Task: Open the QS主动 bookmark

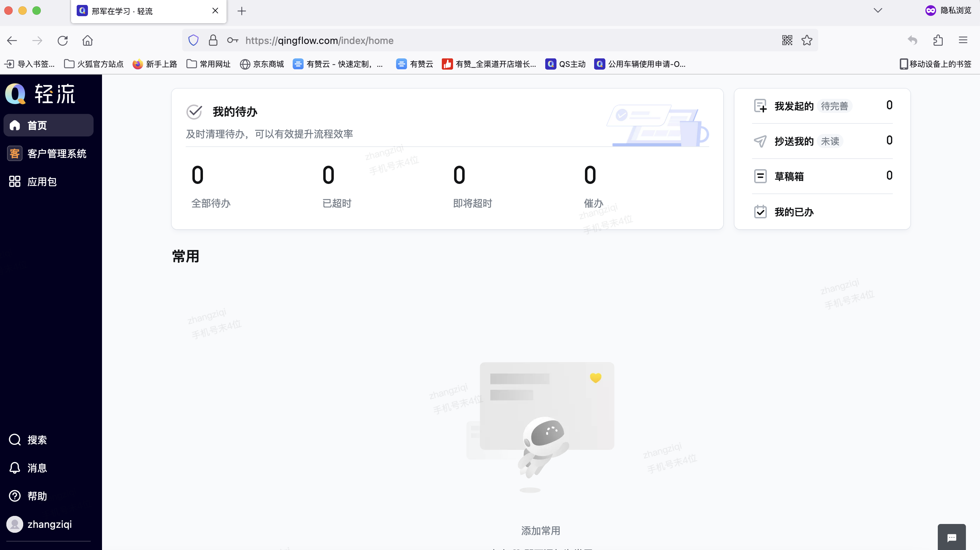Action: (565, 64)
